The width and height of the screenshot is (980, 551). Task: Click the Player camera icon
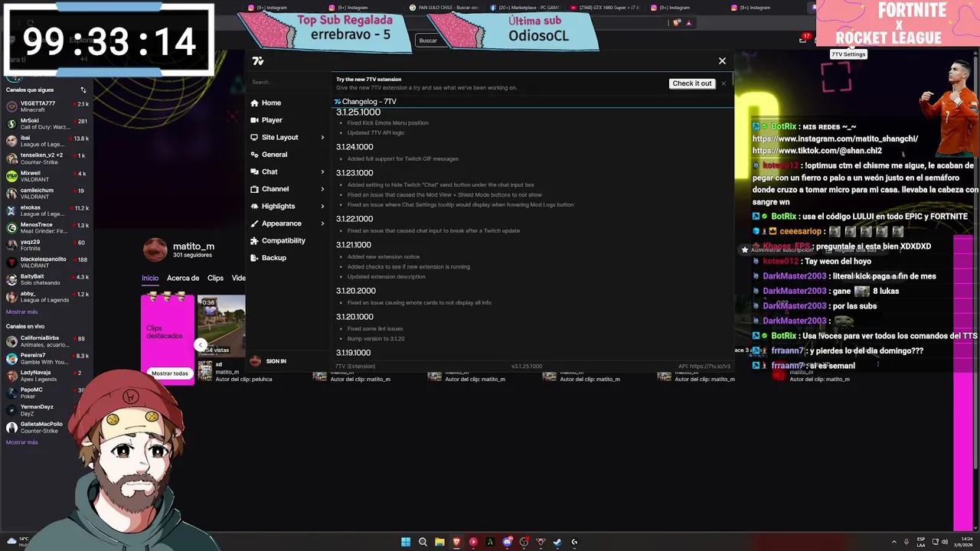[254, 120]
